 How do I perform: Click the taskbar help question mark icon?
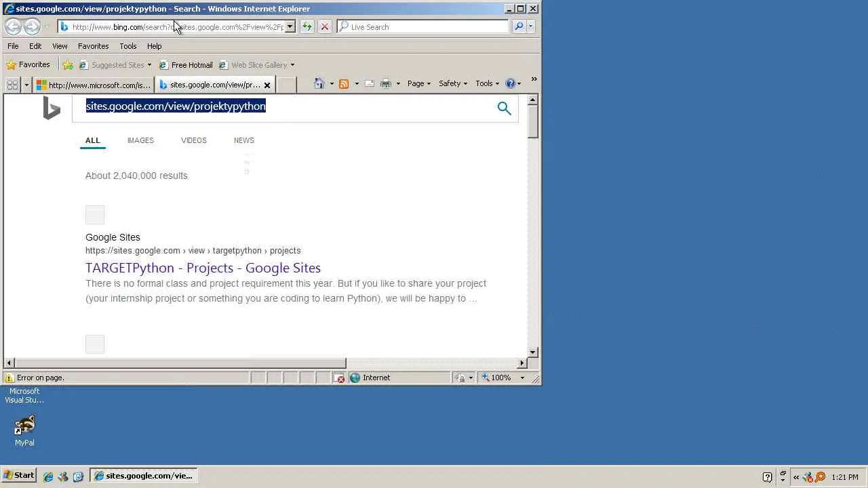(x=768, y=476)
